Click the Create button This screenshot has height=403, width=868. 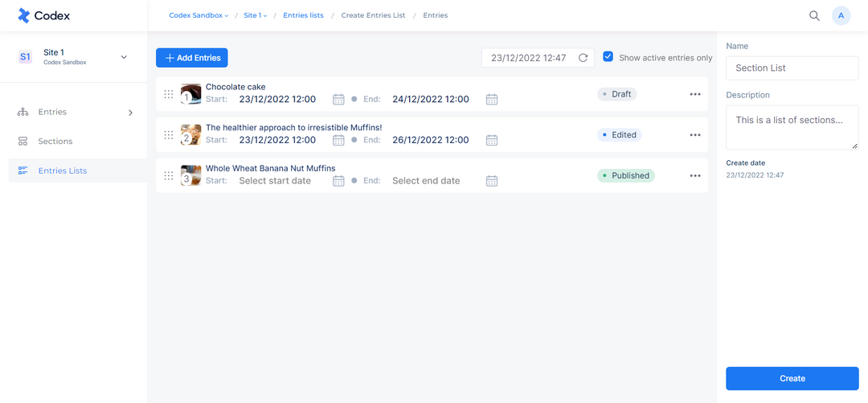(792, 378)
